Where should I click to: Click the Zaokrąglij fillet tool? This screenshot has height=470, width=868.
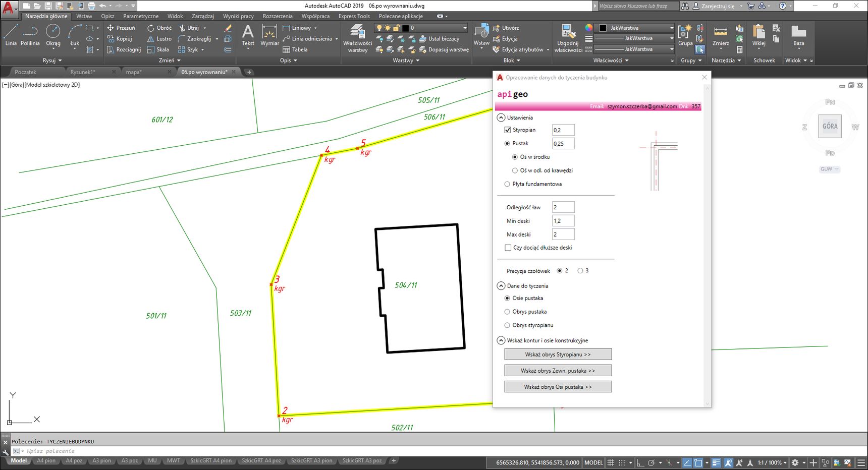pyautogui.click(x=195, y=39)
